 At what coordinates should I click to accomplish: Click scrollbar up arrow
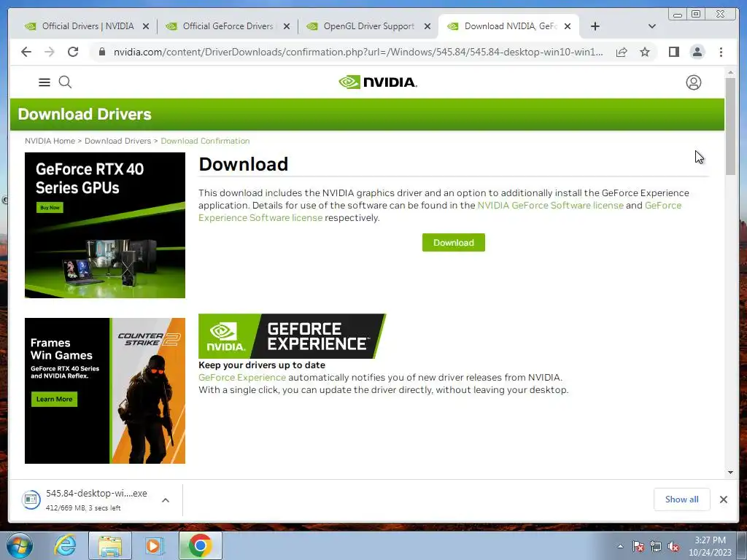pyautogui.click(x=730, y=72)
